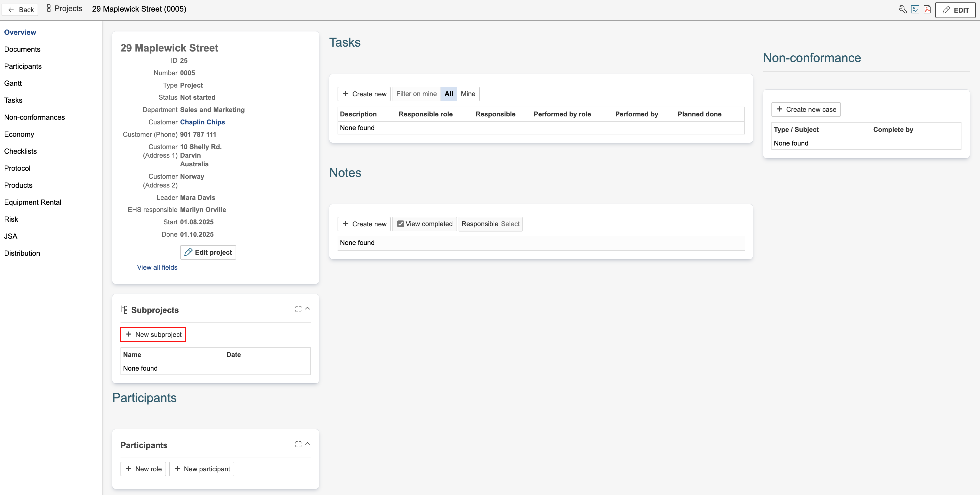Maximize the Participants panel with fullscreen icon
The image size is (980, 495).
[x=298, y=444]
